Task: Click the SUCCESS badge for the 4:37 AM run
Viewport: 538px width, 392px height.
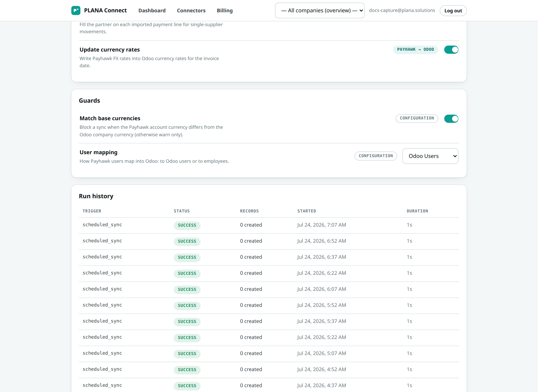Action: click(187, 386)
